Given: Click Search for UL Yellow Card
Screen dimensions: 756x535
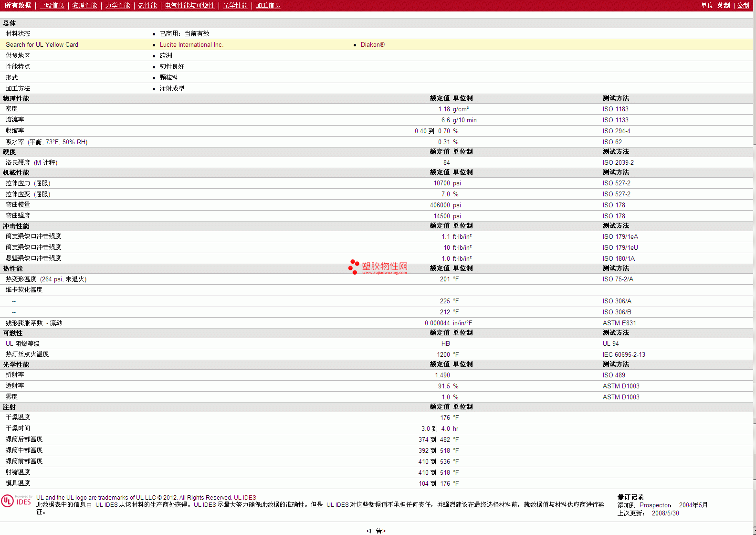Looking at the screenshot, I should coord(42,44).
